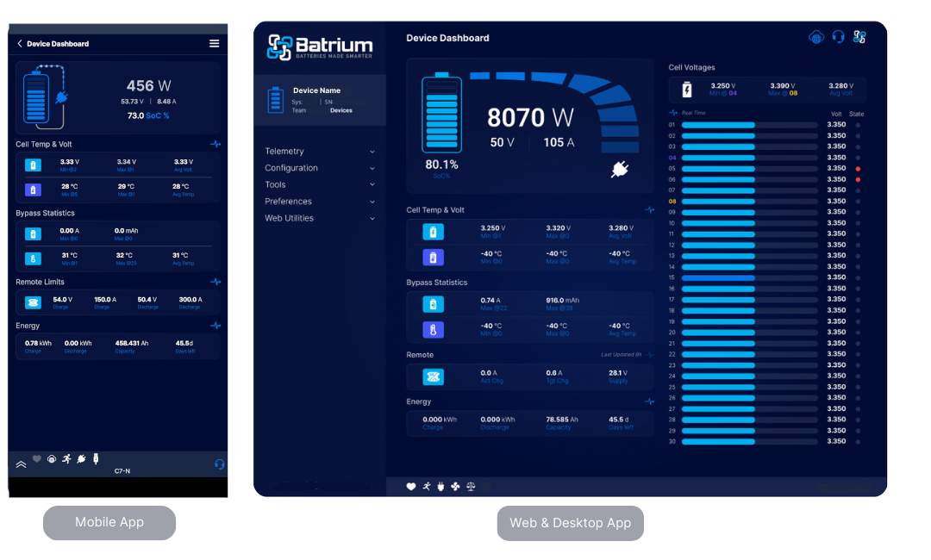Click the red state indicator for cell 05
931x560 pixels.
(x=858, y=169)
